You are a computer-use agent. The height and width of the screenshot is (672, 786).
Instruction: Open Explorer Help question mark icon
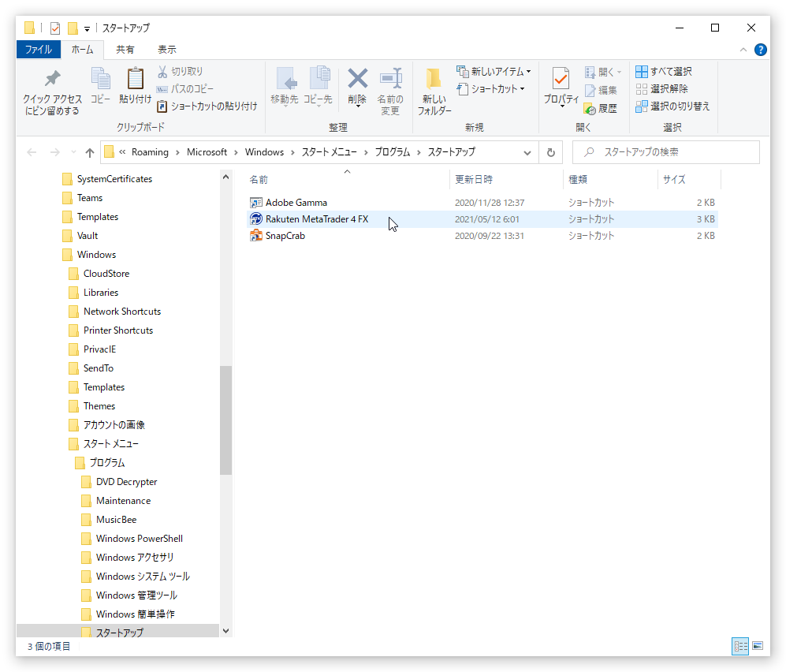pyautogui.click(x=761, y=50)
